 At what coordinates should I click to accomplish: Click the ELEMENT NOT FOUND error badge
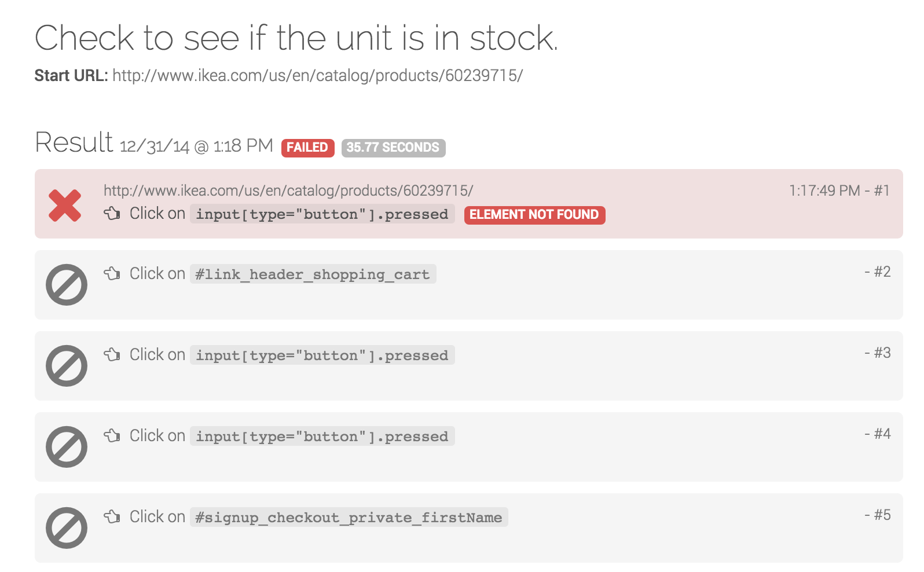pos(534,215)
